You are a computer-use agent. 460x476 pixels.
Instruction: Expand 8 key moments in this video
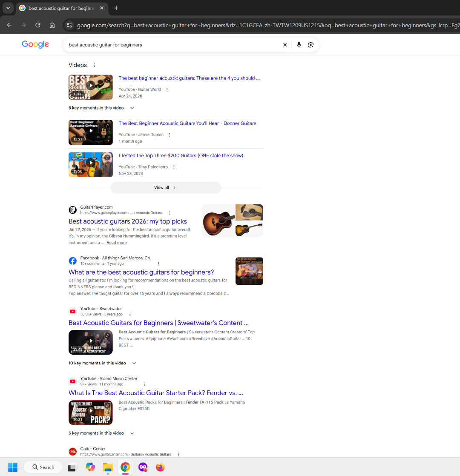pyautogui.click(x=101, y=108)
